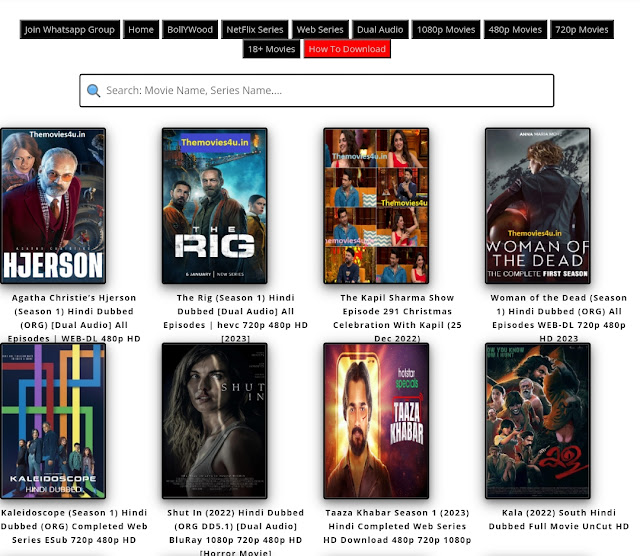
Task: Open Join Whatsapp Group link
Action: (x=70, y=29)
